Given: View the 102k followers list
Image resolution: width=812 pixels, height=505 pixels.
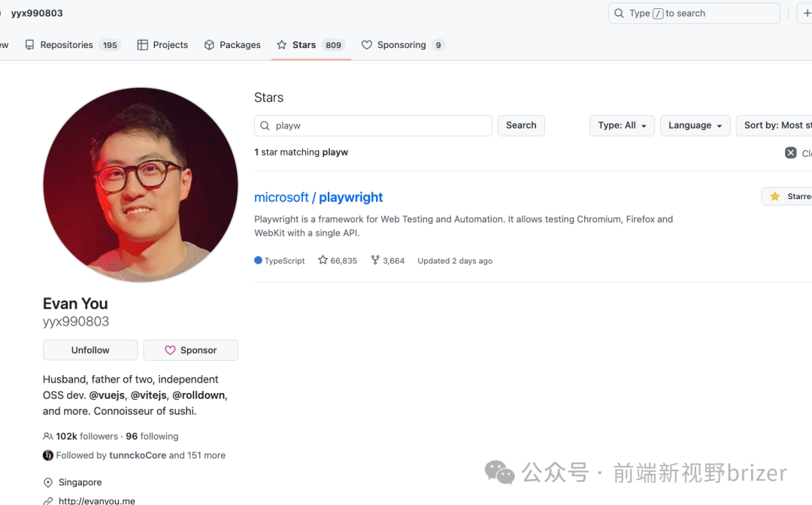Looking at the screenshot, I should pyautogui.click(x=86, y=436).
